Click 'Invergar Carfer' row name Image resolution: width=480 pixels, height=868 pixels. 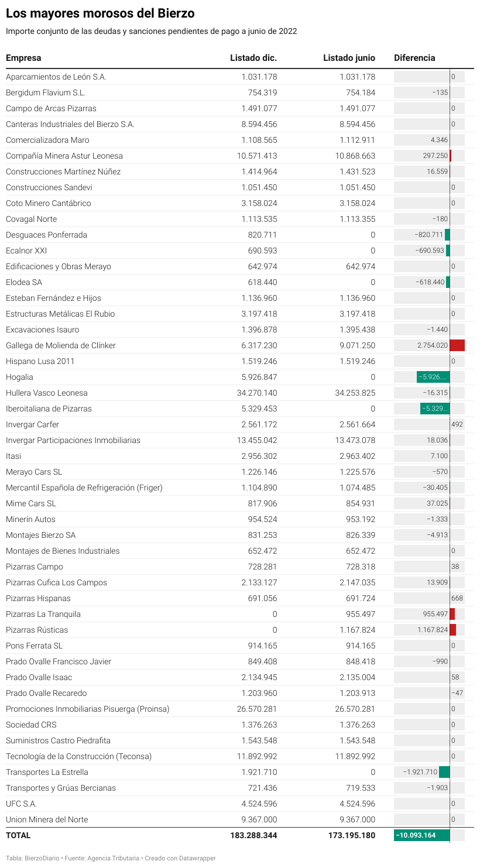click(x=32, y=424)
